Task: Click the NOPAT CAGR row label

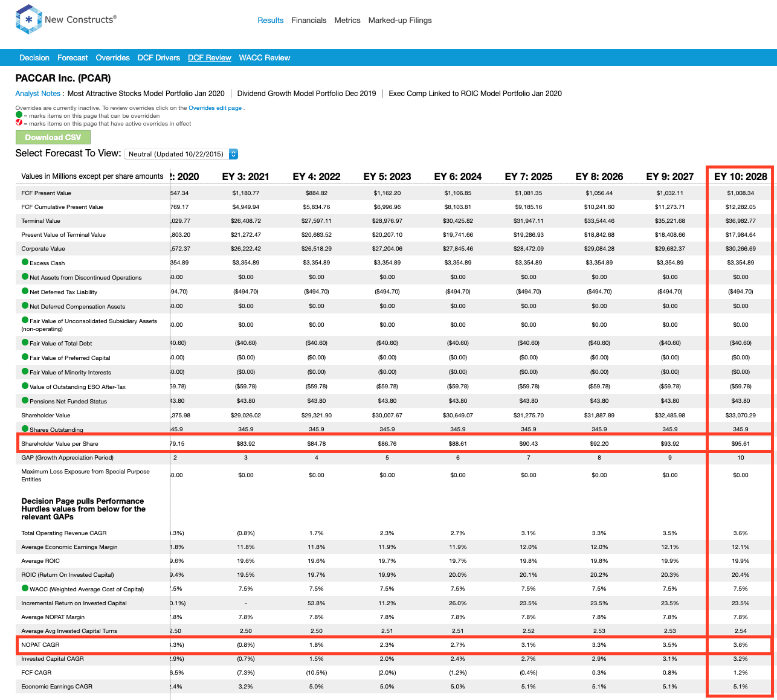Action: click(x=40, y=644)
